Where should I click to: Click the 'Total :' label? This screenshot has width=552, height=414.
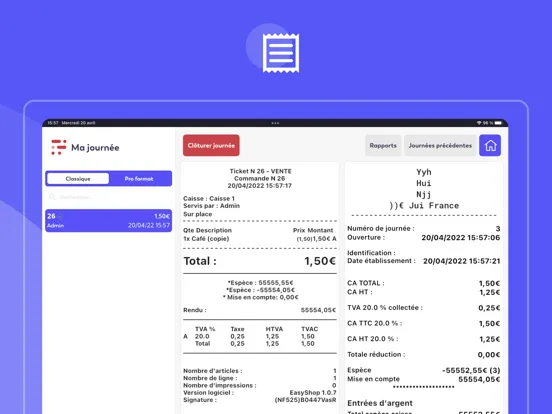[x=200, y=261]
